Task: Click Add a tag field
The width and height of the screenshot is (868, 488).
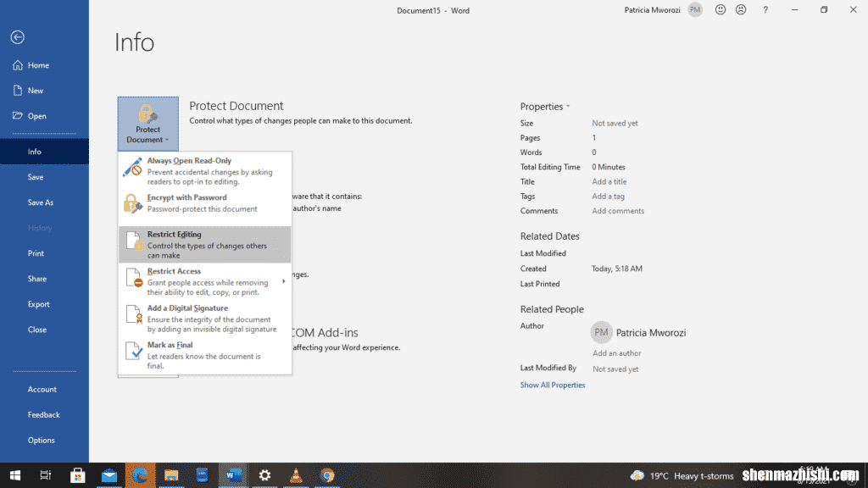Action: 608,196
